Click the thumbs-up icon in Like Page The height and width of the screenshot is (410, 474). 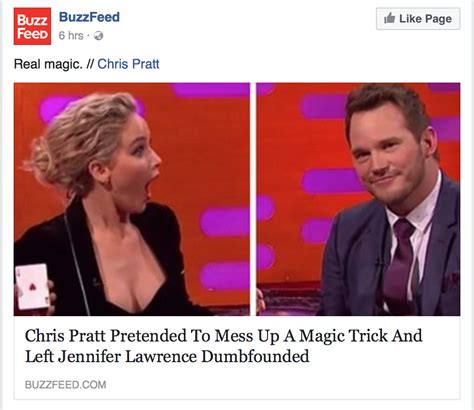coord(389,18)
